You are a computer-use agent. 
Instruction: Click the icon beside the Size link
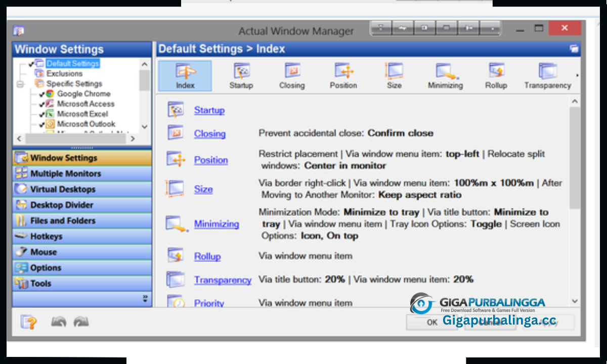point(175,189)
